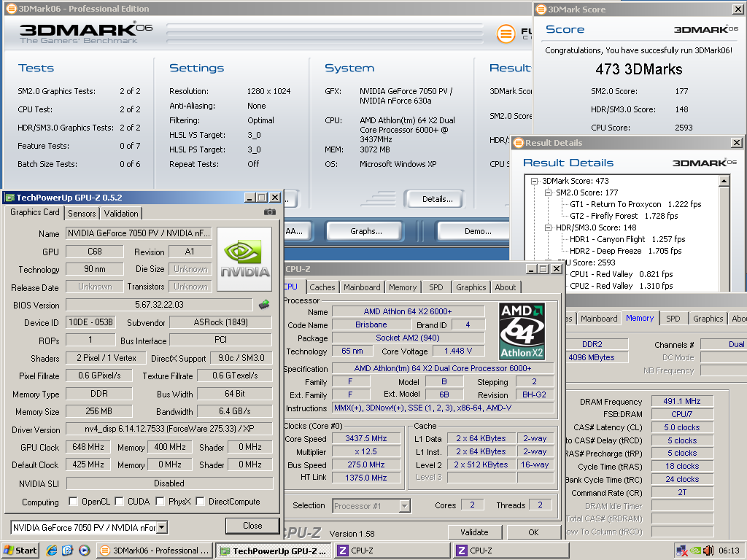Open the Memory tab in front CPU-Z
The image size is (747, 560).
pos(403,287)
